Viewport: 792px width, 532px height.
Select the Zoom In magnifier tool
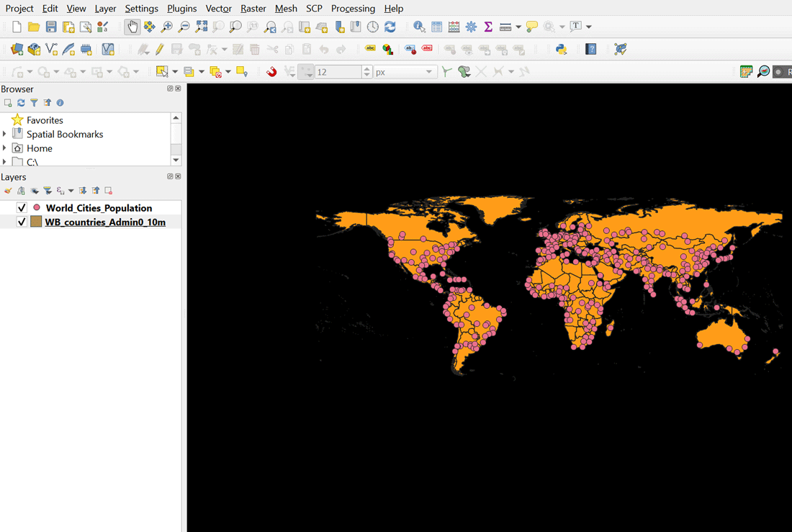tap(167, 27)
